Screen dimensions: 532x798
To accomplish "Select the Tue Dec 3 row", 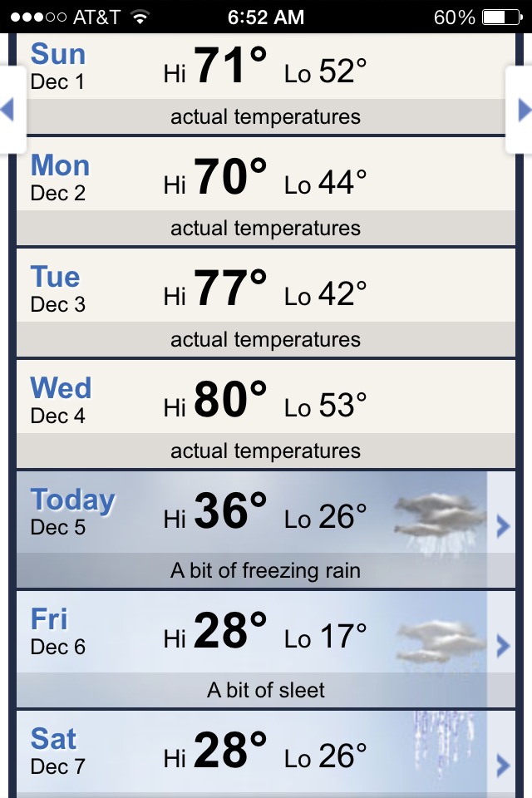I will click(266, 303).
